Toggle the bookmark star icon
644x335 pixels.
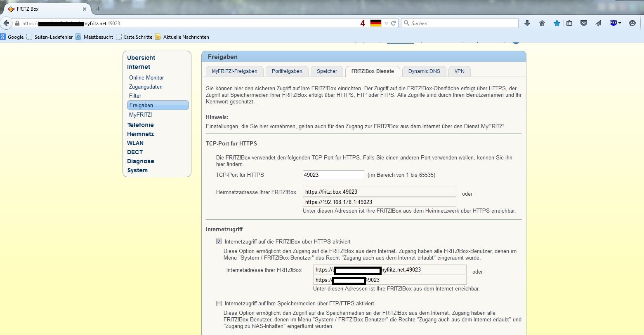click(557, 23)
